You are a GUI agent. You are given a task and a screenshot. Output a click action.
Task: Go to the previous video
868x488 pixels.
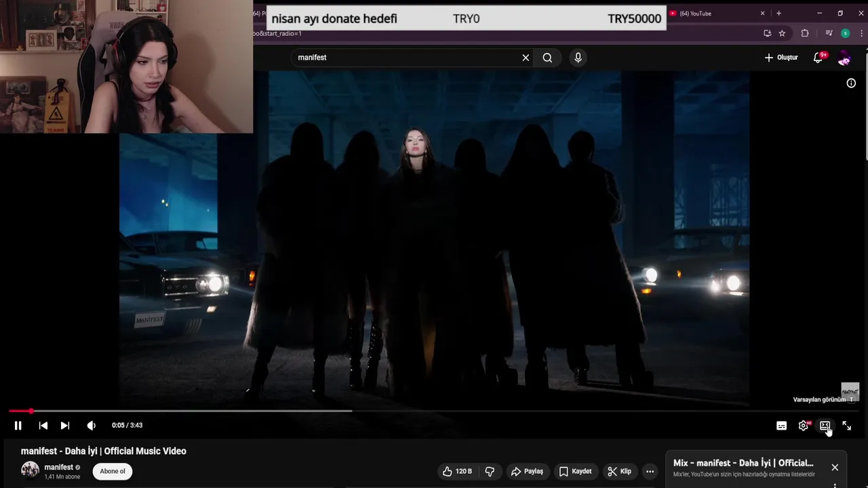tap(43, 426)
